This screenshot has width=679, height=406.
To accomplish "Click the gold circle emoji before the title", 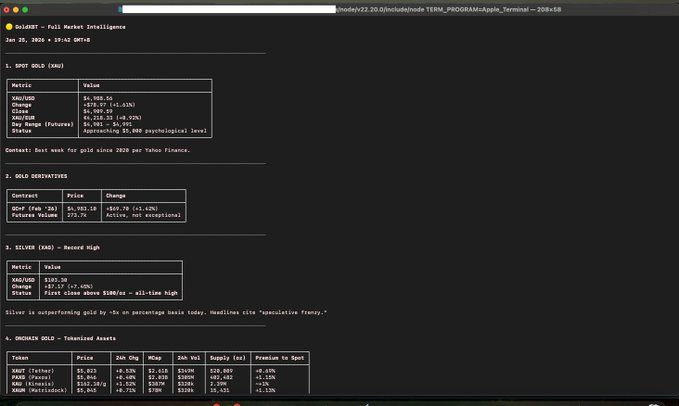I will click(9, 27).
